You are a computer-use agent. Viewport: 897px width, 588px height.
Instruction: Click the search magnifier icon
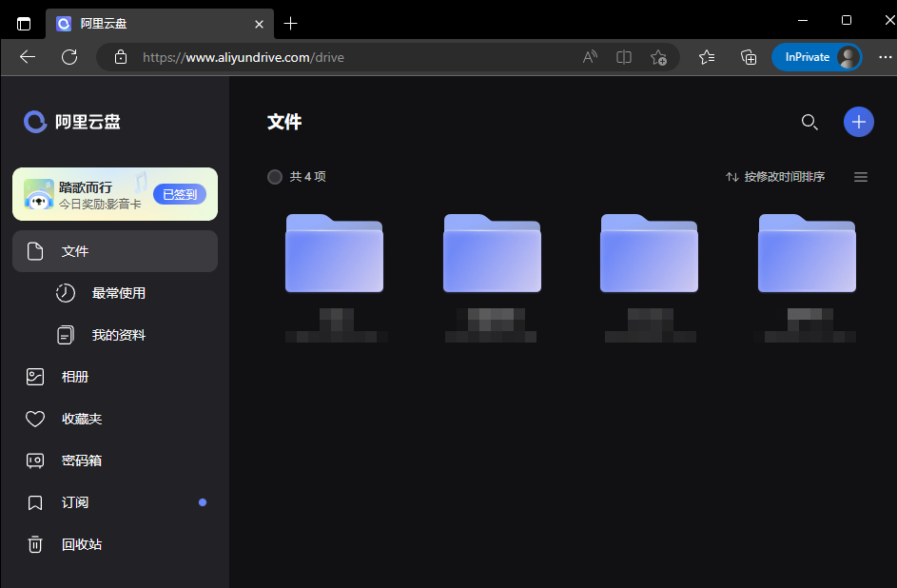click(x=809, y=122)
